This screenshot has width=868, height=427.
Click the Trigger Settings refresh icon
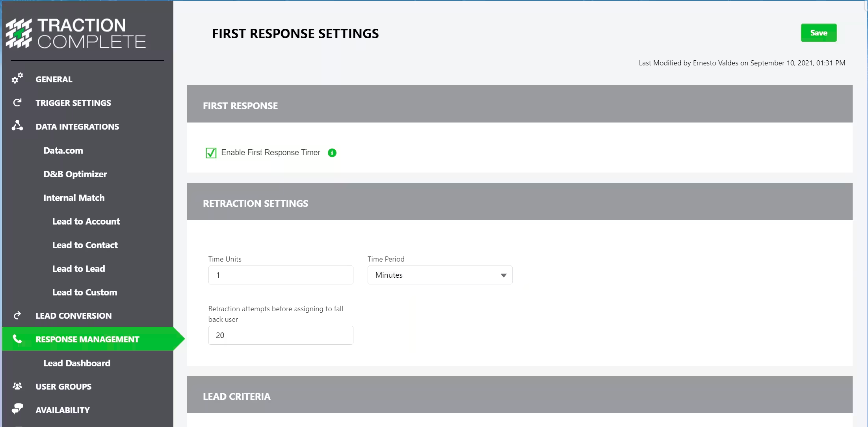[x=17, y=103]
